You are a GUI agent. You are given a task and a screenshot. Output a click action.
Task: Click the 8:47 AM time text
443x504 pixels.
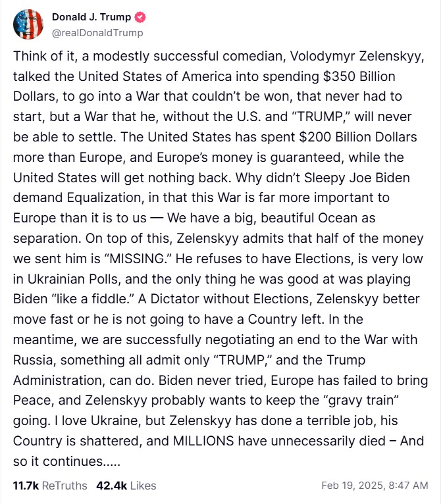click(408, 486)
